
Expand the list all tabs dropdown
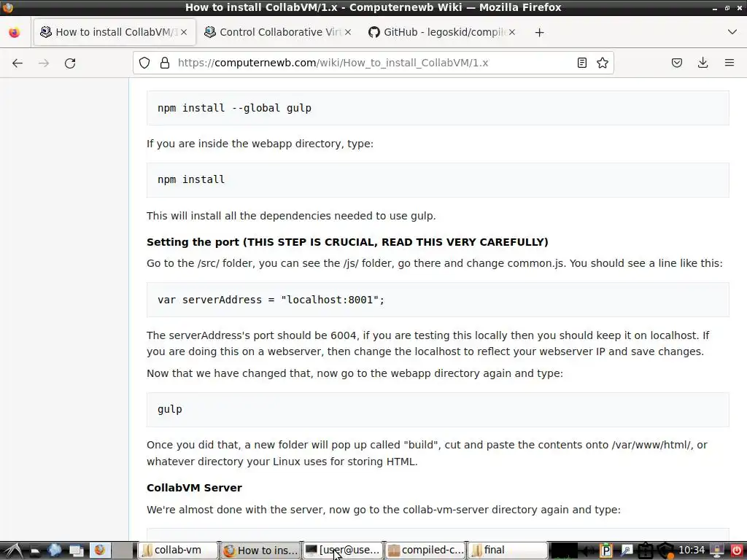pyautogui.click(x=732, y=32)
